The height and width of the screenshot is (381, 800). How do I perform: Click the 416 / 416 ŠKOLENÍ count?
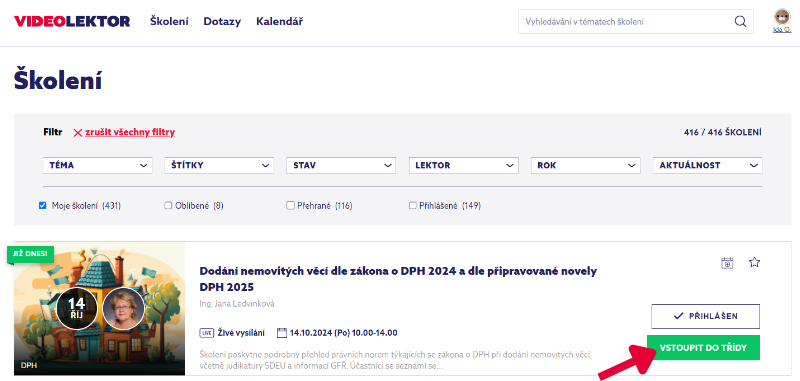pyautogui.click(x=722, y=133)
